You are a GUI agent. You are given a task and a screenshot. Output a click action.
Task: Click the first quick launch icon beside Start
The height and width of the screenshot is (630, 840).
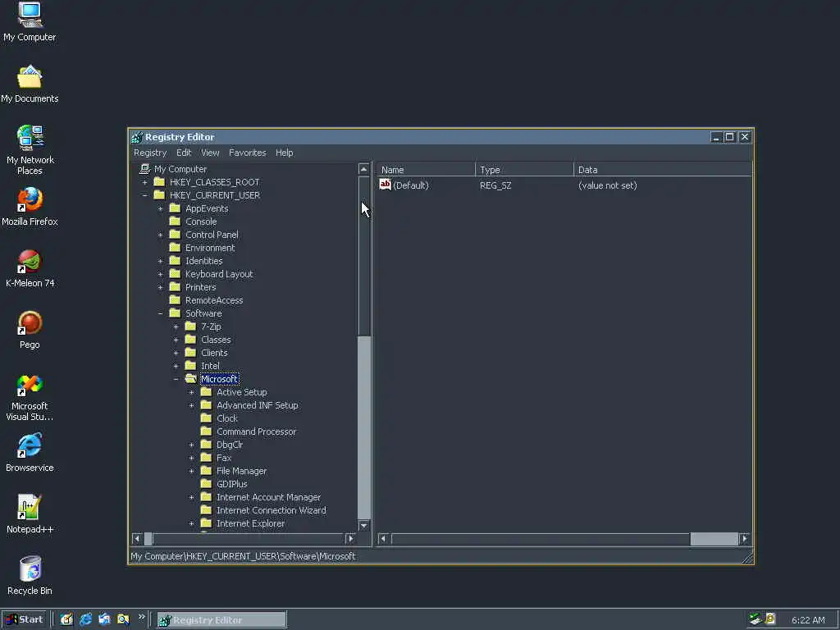click(x=66, y=619)
